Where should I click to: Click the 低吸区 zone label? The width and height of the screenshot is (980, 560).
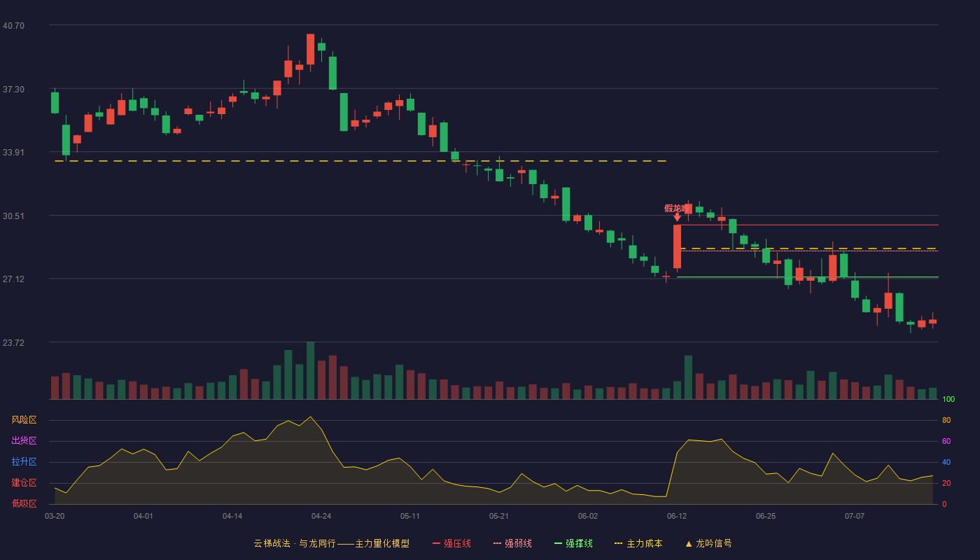[24, 503]
